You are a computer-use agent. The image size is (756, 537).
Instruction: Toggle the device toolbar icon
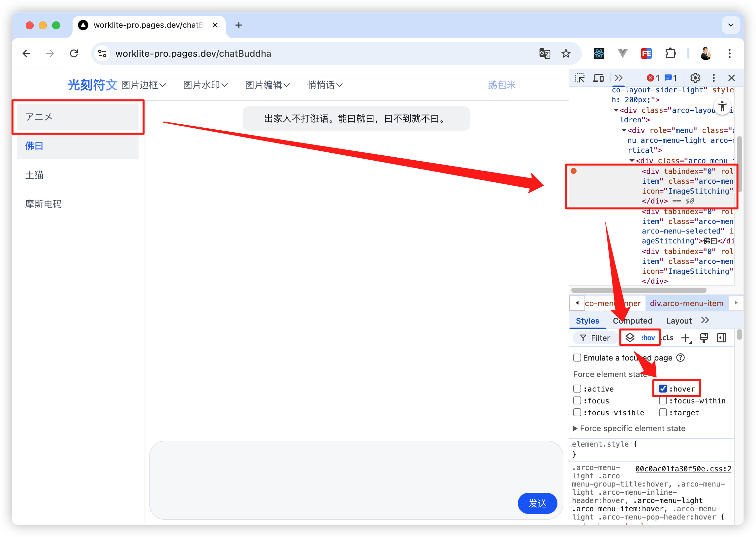click(x=598, y=78)
